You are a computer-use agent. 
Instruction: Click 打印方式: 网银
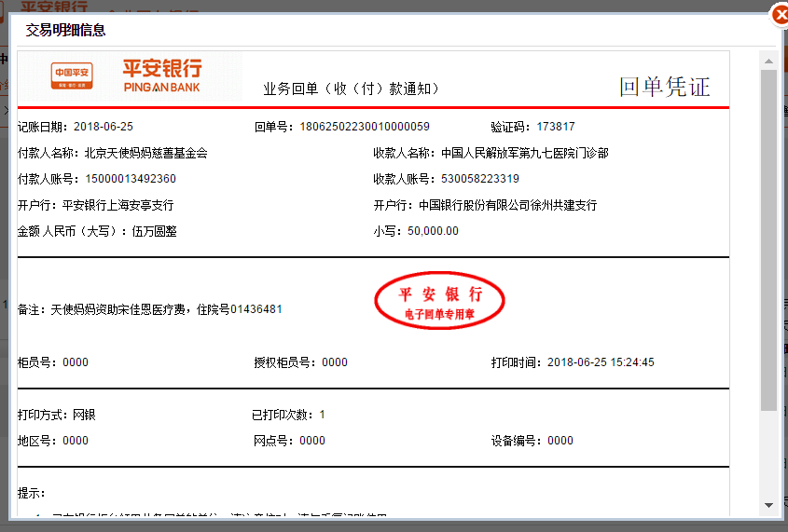[x=56, y=415]
